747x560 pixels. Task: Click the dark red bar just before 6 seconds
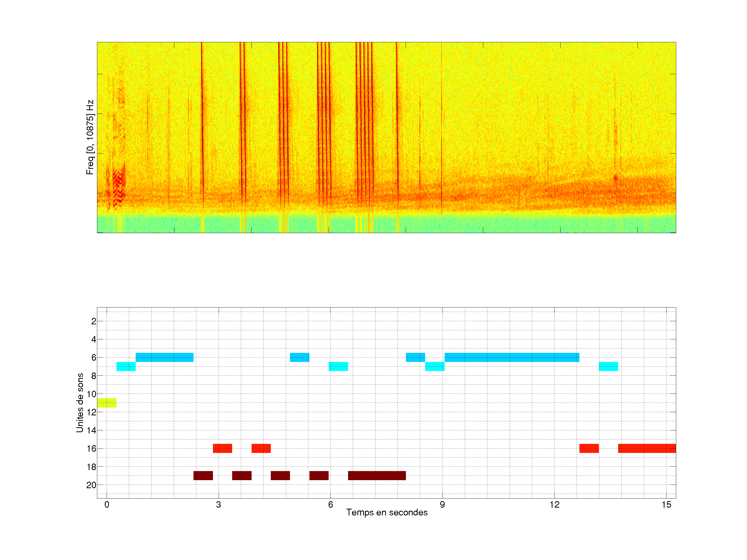[x=319, y=475]
